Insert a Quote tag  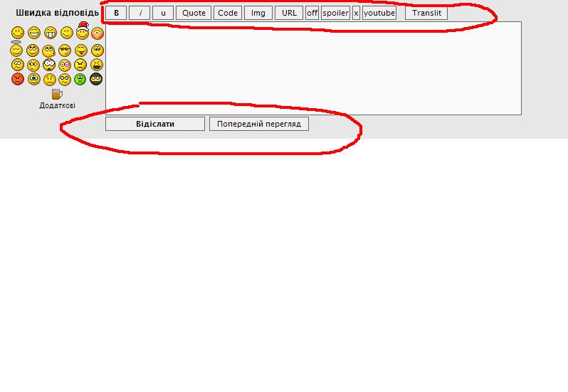(x=194, y=13)
